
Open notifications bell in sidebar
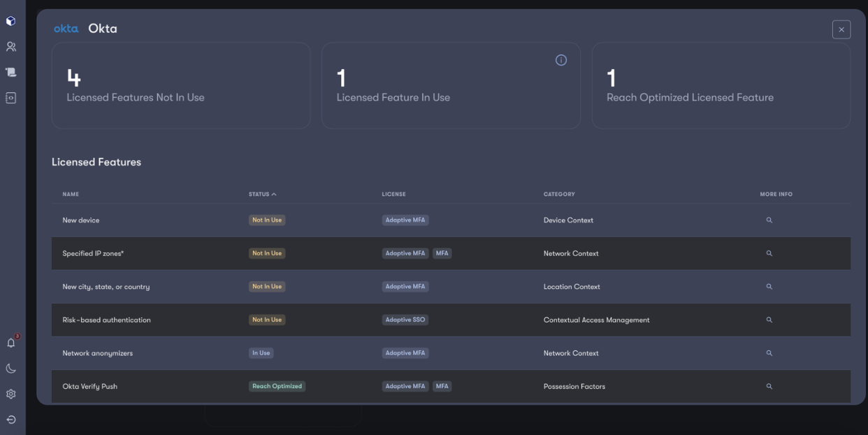pyautogui.click(x=11, y=343)
